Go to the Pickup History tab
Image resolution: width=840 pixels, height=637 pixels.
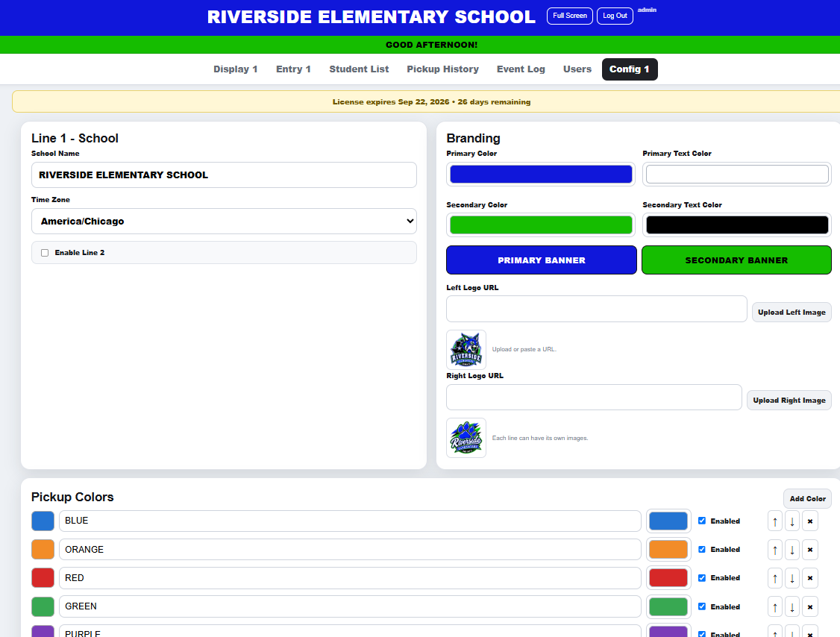pyautogui.click(x=442, y=69)
